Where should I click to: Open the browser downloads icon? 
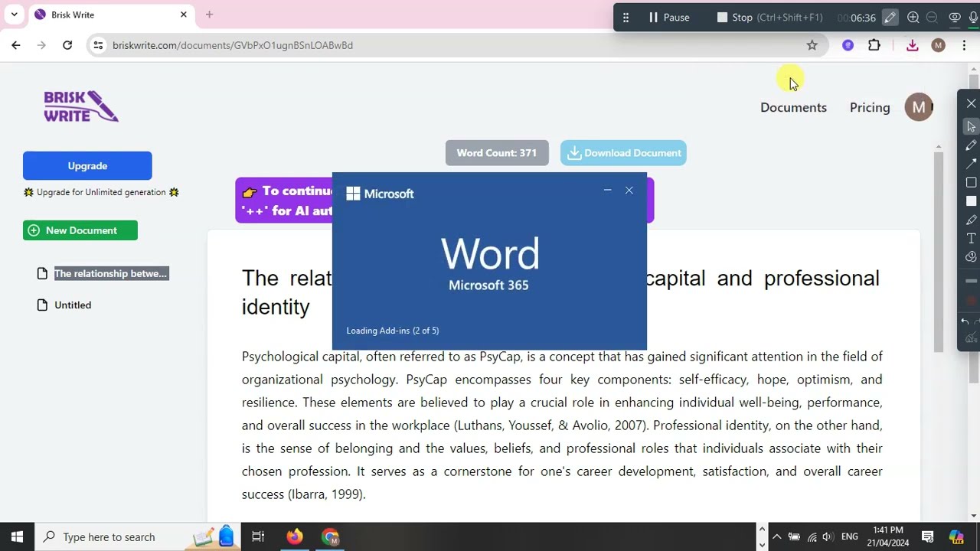pos(912,45)
